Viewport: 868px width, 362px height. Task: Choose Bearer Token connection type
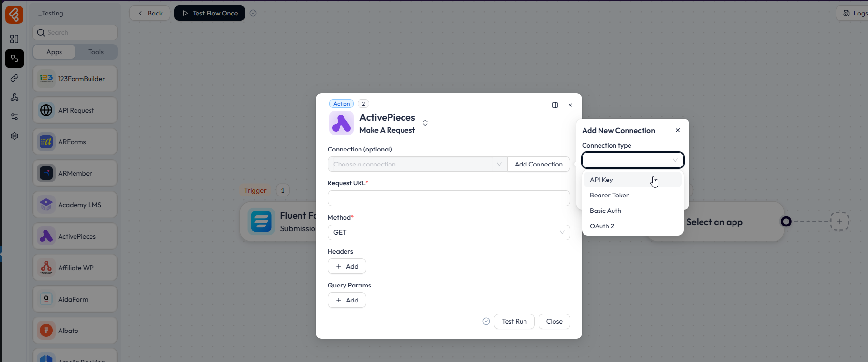point(633,195)
